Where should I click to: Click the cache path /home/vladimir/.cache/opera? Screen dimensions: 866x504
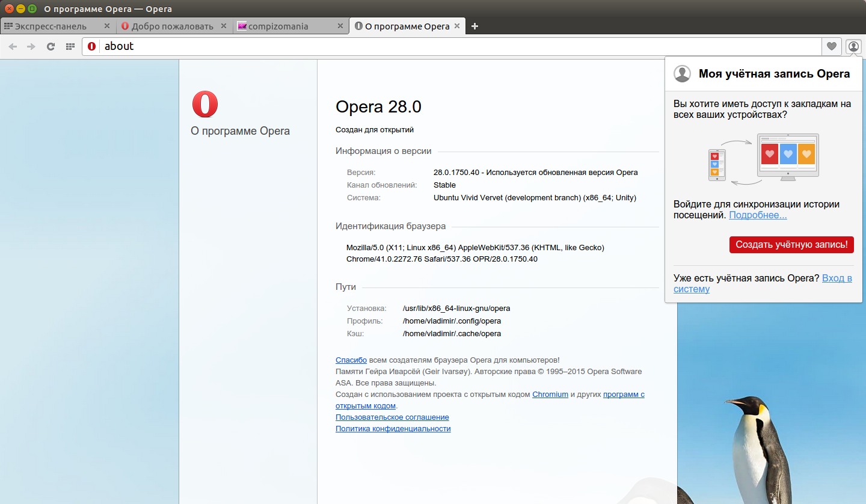point(452,333)
